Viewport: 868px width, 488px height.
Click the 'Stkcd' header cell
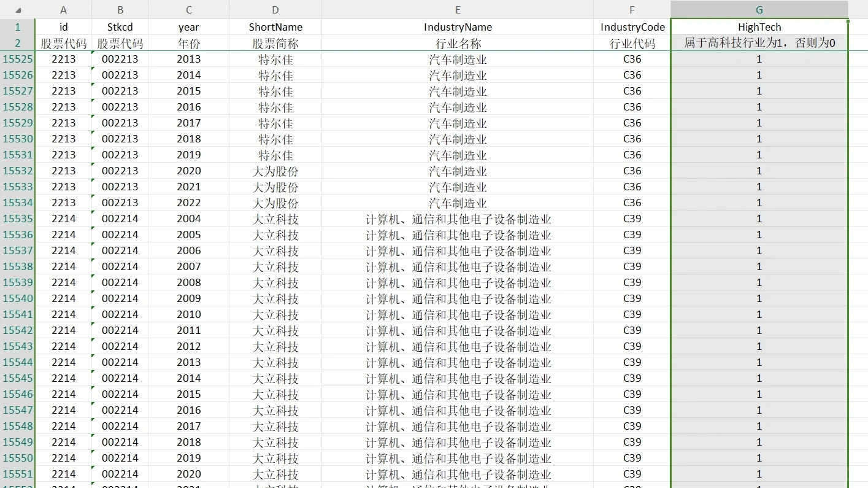pos(120,27)
